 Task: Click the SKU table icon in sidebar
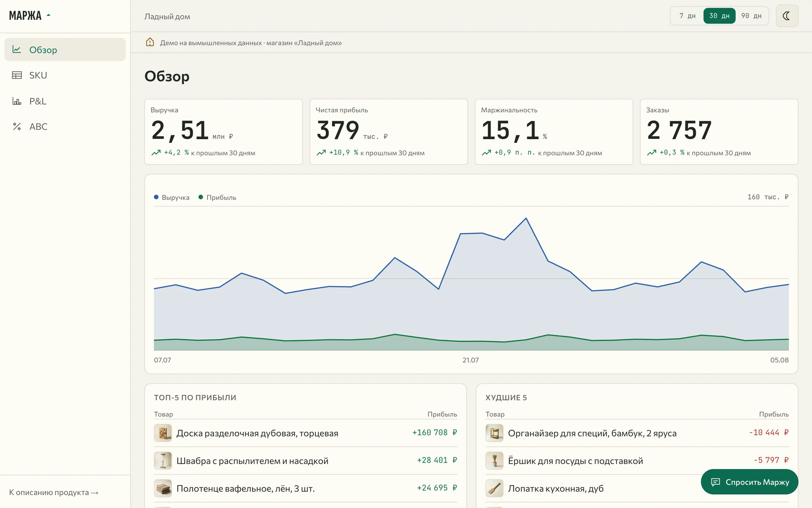click(17, 75)
